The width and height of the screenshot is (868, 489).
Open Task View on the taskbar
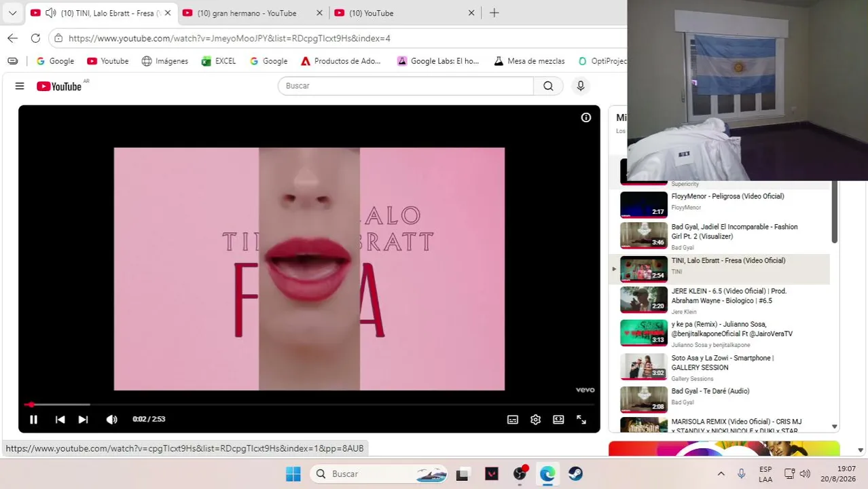click(463, 474)
